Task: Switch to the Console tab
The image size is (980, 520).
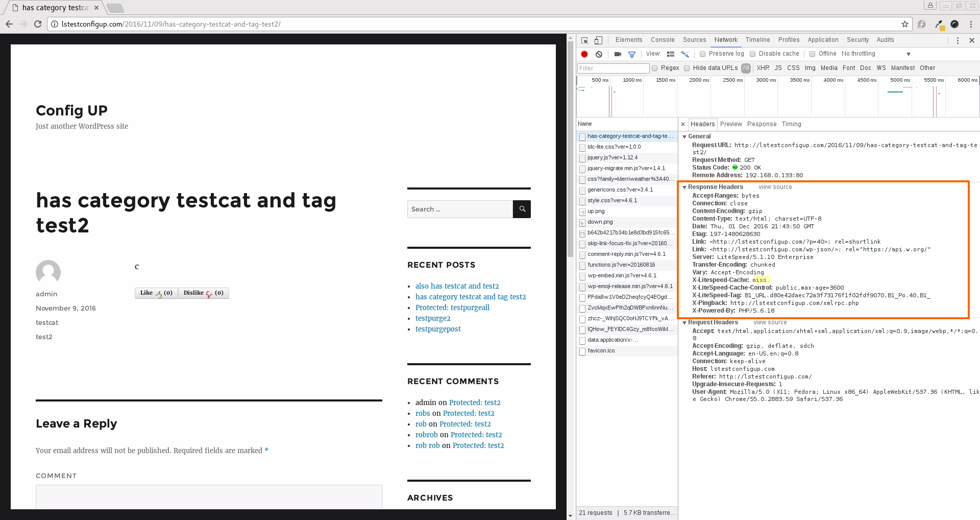Action: click(x=662, y=40)
